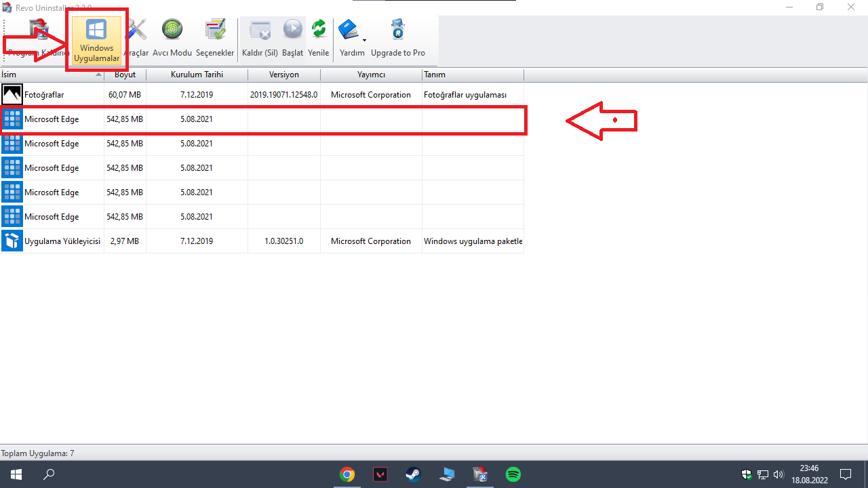Expand the Yardım dropdown arrow
The image size is (868, 488).
pyautogui.click(x=364, y=39)
